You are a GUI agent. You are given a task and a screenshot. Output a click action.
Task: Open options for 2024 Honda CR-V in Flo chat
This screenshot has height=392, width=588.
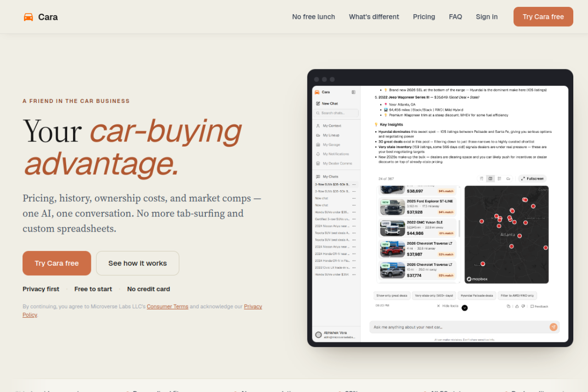pos(354,261)
